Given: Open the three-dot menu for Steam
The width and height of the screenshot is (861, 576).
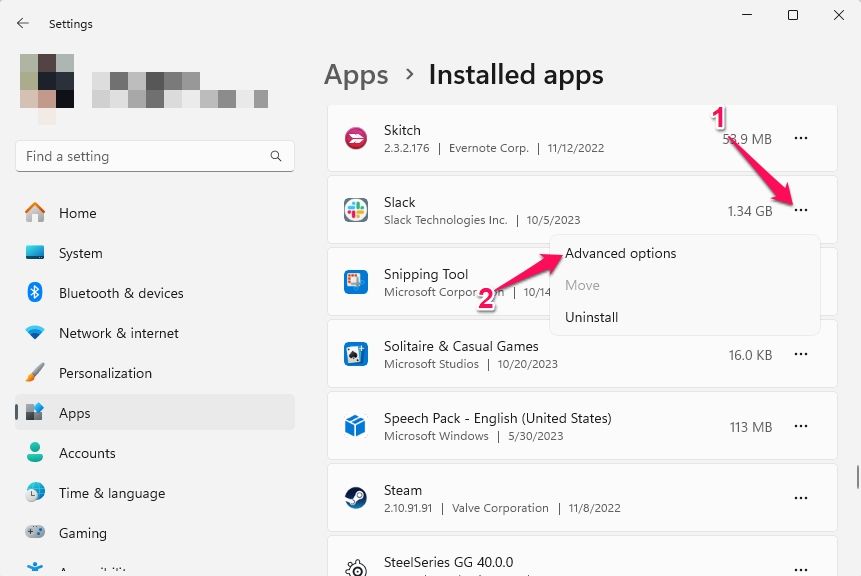Looking at the screenshot, I should [801, 498].
